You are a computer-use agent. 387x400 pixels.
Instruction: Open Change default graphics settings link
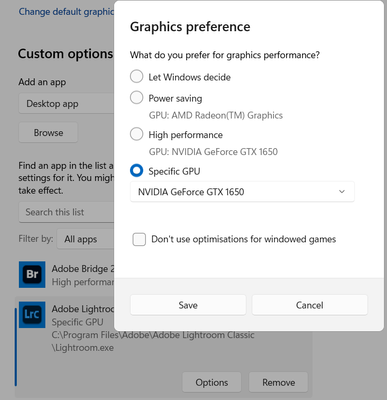66,12
